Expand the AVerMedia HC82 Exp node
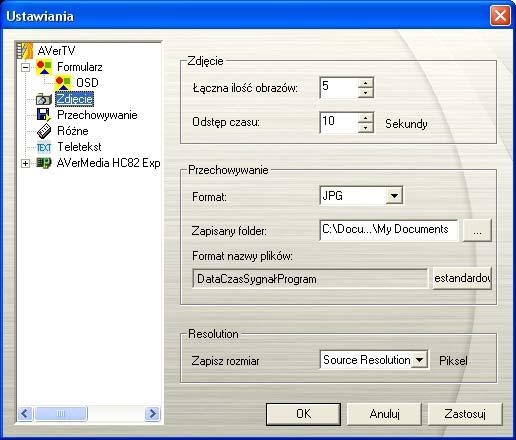 [x=25, y=163]
